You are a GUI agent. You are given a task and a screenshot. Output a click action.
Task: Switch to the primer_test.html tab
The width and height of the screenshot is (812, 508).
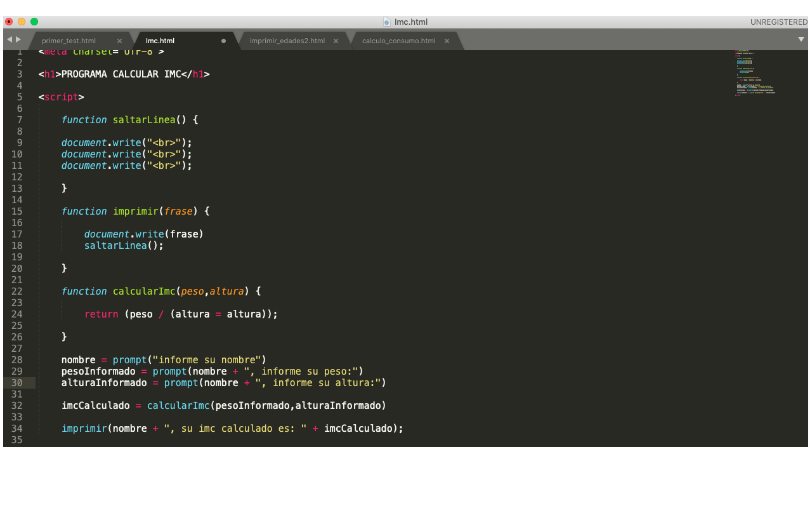coord(69,41)
